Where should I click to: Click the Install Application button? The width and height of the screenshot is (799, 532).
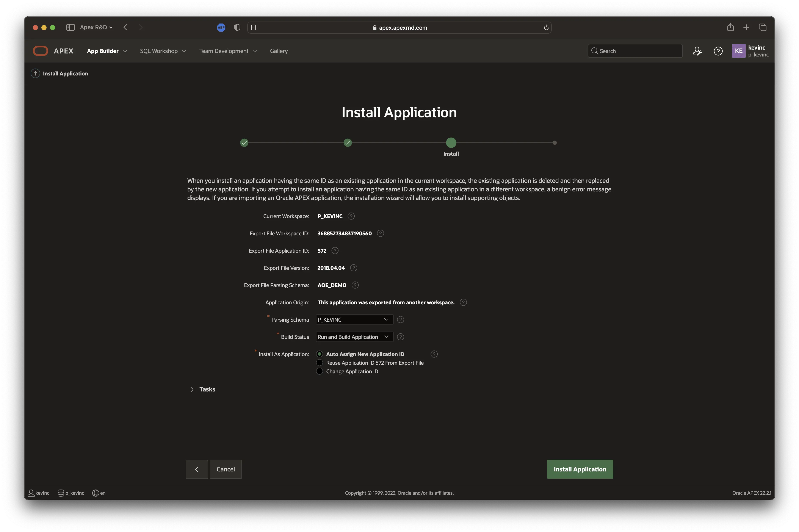[x=580, y=469]
